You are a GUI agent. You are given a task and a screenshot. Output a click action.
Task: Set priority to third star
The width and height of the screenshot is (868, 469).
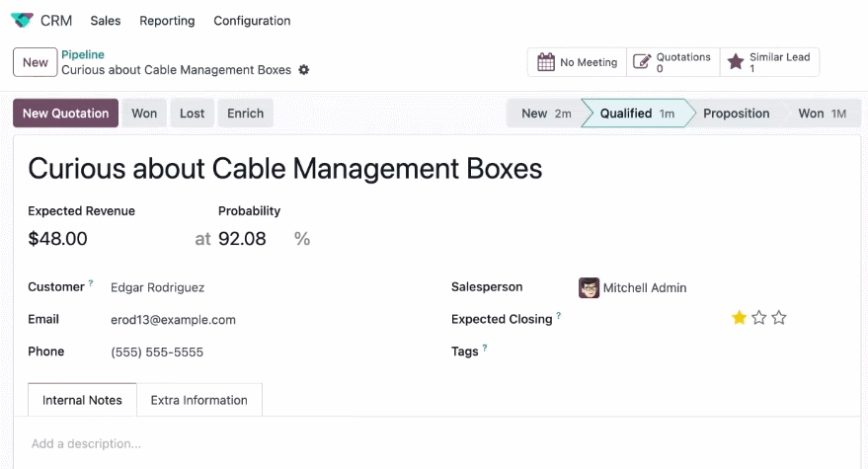[779, 318]
